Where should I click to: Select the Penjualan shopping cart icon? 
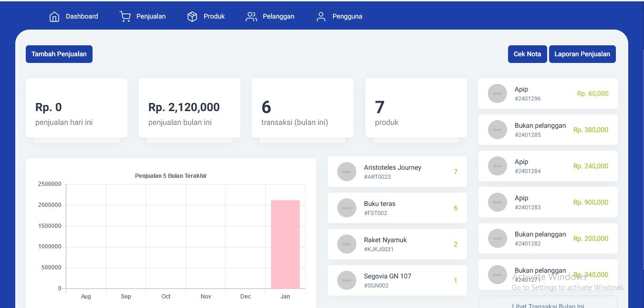point(125,16)
